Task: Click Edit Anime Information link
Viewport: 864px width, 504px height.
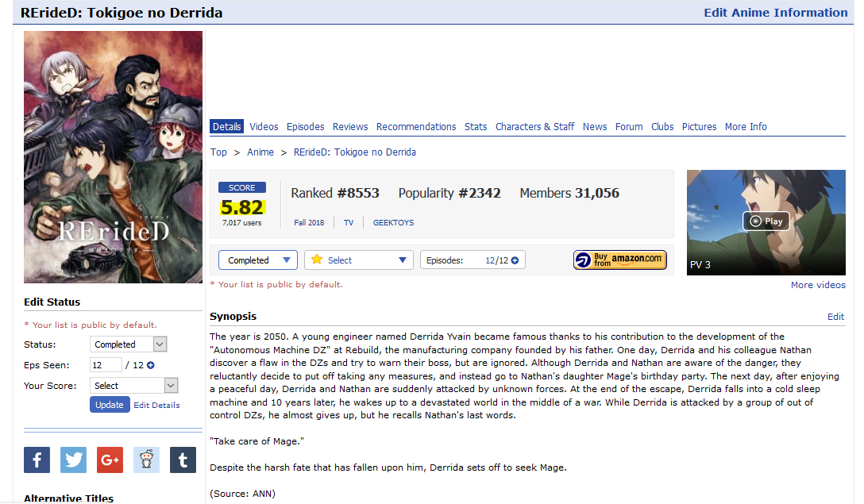Action: point(775,13)
